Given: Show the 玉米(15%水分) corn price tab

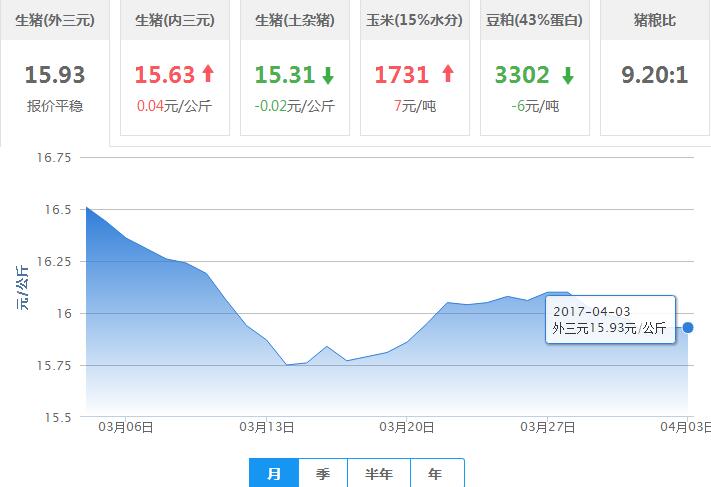Looking at the screenshot, I should click(x=414, y=20).
